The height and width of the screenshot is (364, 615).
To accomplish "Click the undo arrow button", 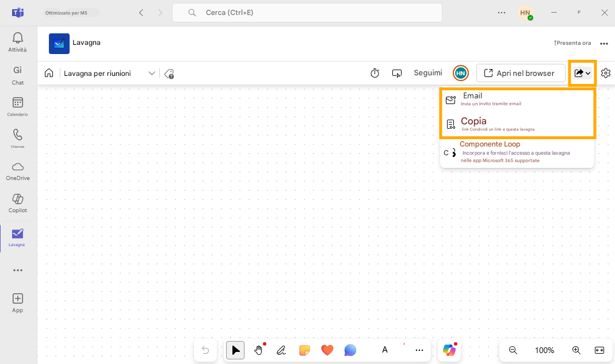I will click(x=205, y=350).
